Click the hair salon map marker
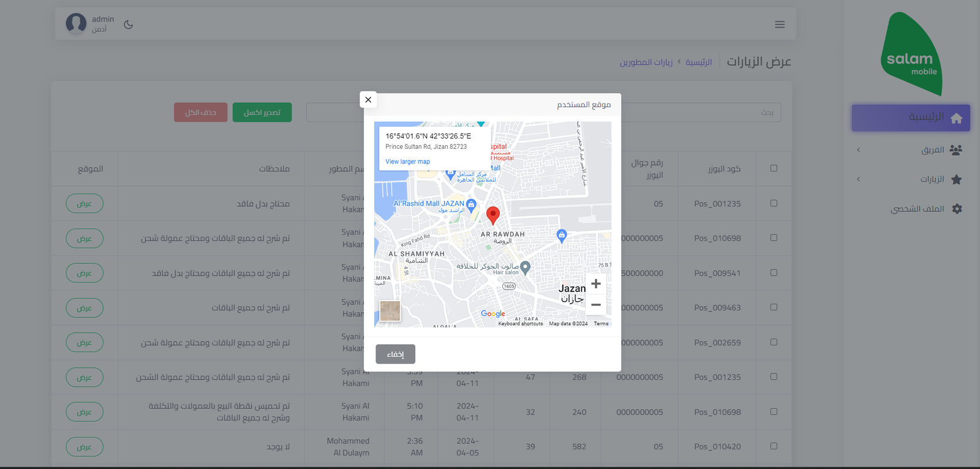This screenshot has height=469, width=980. (x=525, y=267)
